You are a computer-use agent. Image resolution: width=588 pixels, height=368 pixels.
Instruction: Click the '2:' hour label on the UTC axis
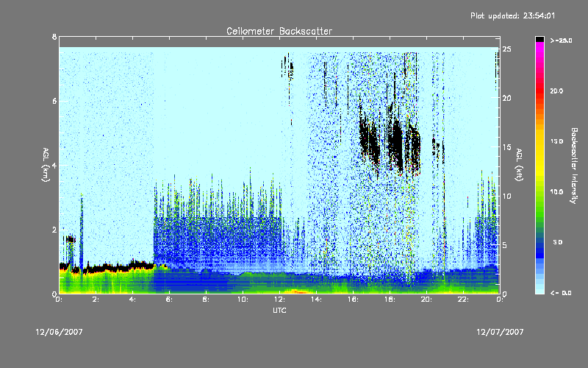(96, 300)
